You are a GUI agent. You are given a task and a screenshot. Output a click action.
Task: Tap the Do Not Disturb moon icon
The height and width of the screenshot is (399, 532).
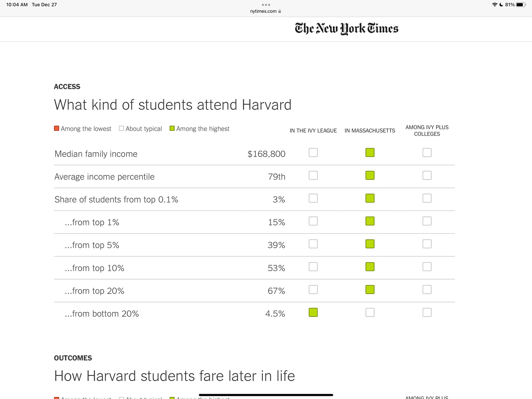tap(501, 5)
